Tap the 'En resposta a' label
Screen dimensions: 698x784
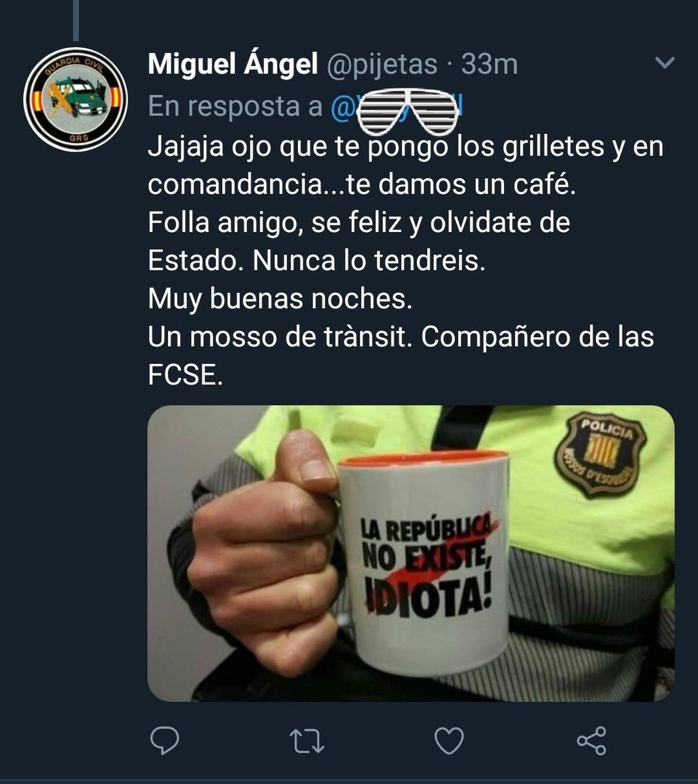(235, 106)
